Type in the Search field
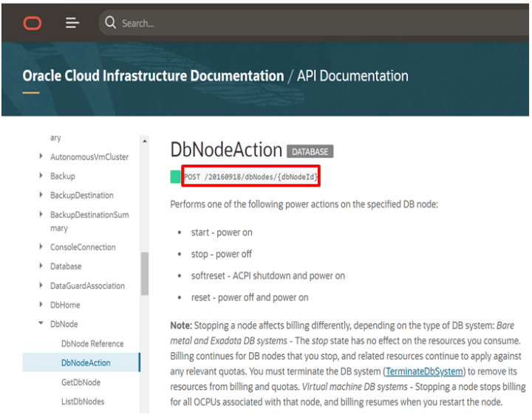 click(296, 23)
